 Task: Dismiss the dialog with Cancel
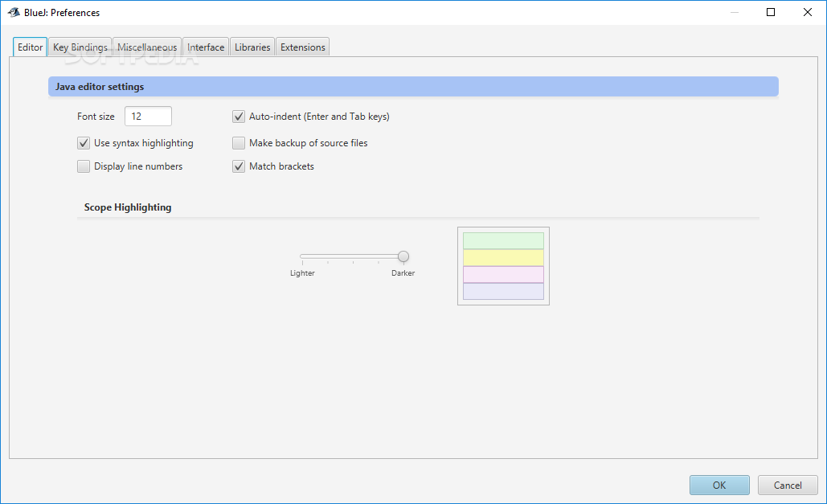[788, 485]
